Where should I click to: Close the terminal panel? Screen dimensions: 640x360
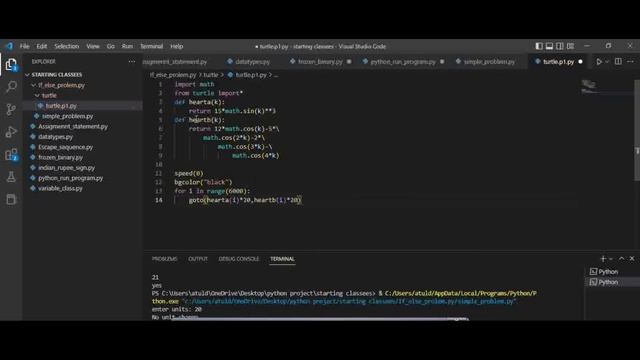pos(632,259)
